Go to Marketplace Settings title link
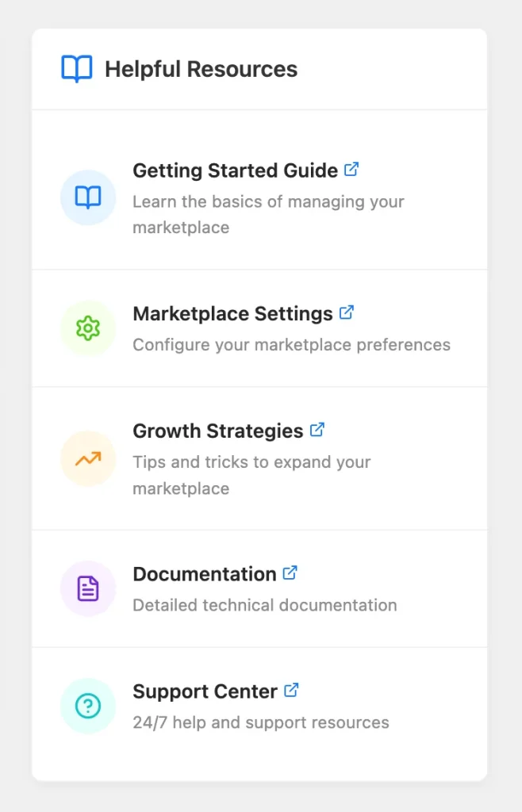Viewport: 522px width, 812px height. coord(232,314)
